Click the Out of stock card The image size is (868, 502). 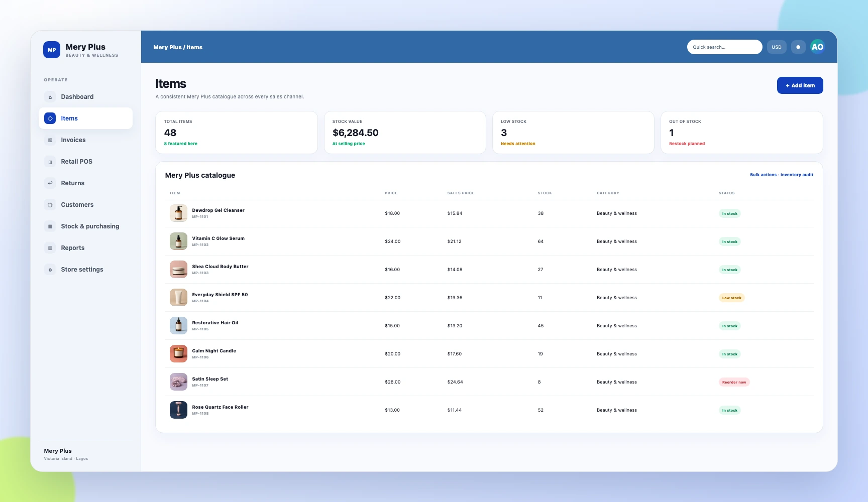coord(741,133)
